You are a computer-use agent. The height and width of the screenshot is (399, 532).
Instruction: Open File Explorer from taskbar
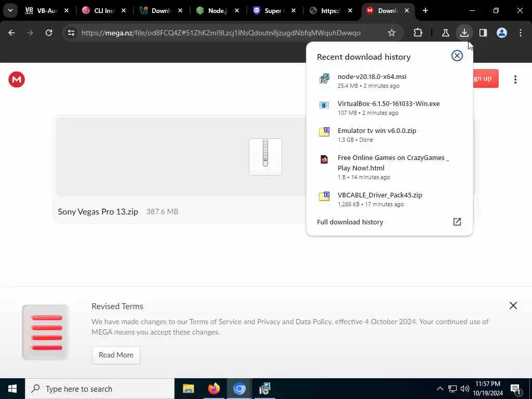(188, 389)
